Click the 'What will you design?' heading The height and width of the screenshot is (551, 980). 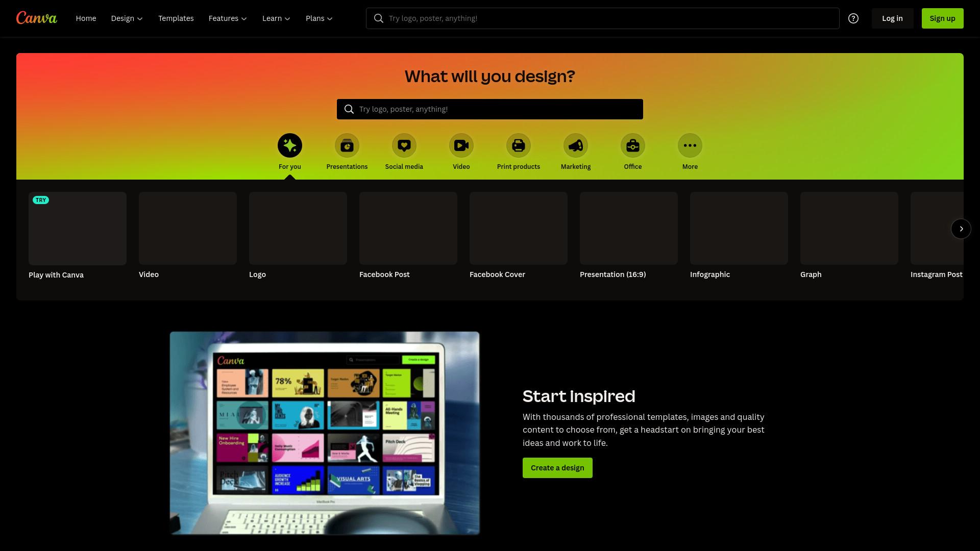490,77
